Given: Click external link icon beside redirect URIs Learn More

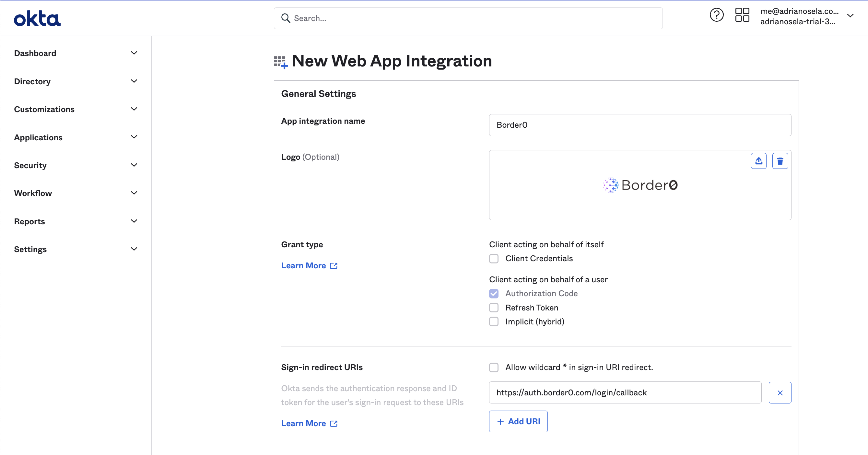Looking at the screenshot, I should (334, 424).
